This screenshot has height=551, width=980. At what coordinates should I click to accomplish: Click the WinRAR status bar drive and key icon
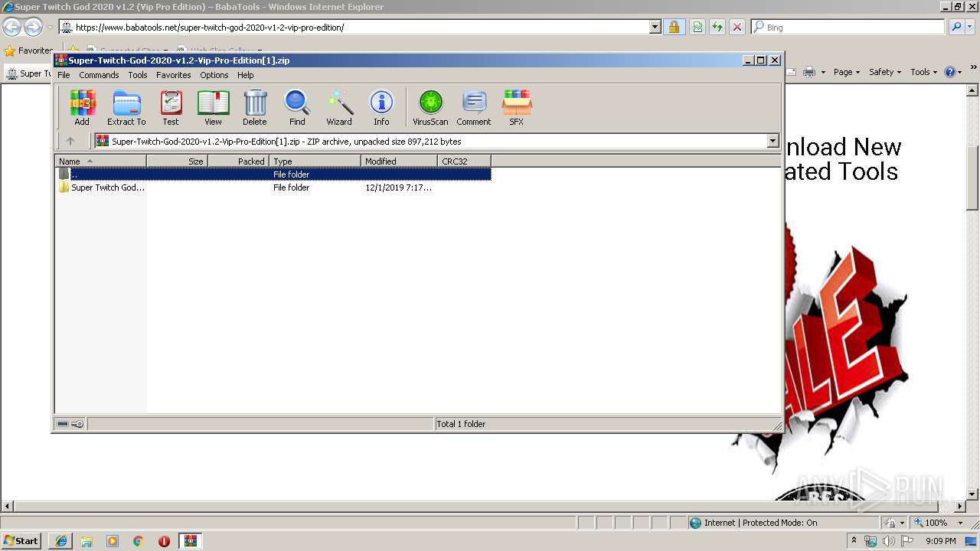pos(70,424)
